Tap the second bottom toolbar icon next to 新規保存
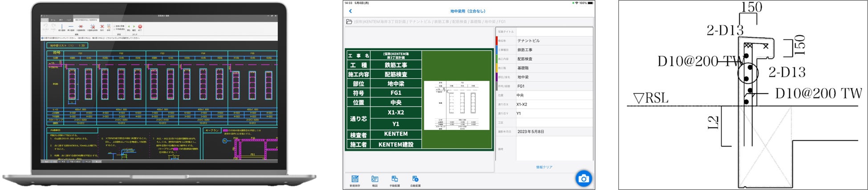This screenshot has height=190, width=868. [x=375, y=179]
